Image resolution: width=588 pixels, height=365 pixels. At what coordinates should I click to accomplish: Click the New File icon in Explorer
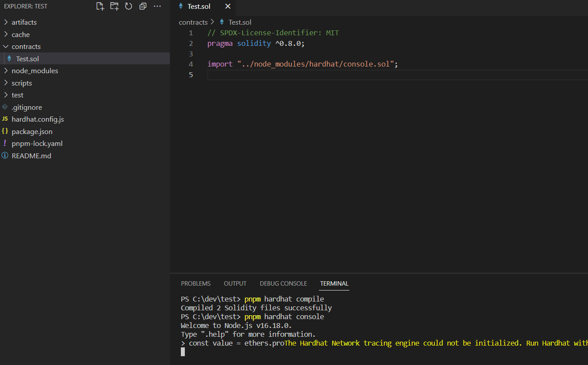pyautogui.click(x=100, y=6)
